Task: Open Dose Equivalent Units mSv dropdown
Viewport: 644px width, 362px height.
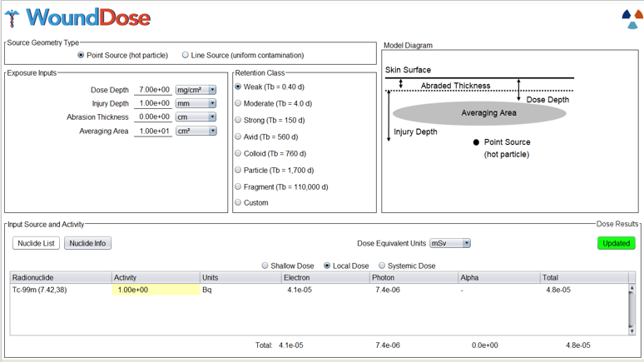Action: 450,243
